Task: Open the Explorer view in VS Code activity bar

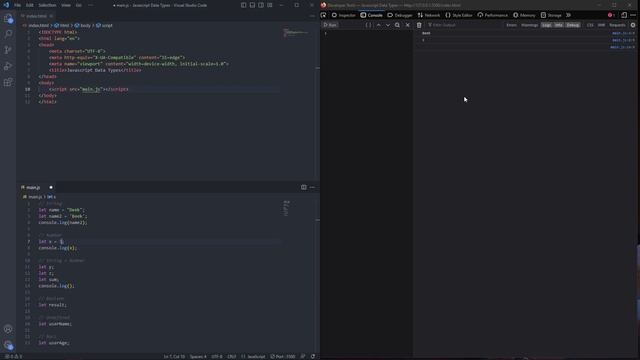Action: point(8,18)
